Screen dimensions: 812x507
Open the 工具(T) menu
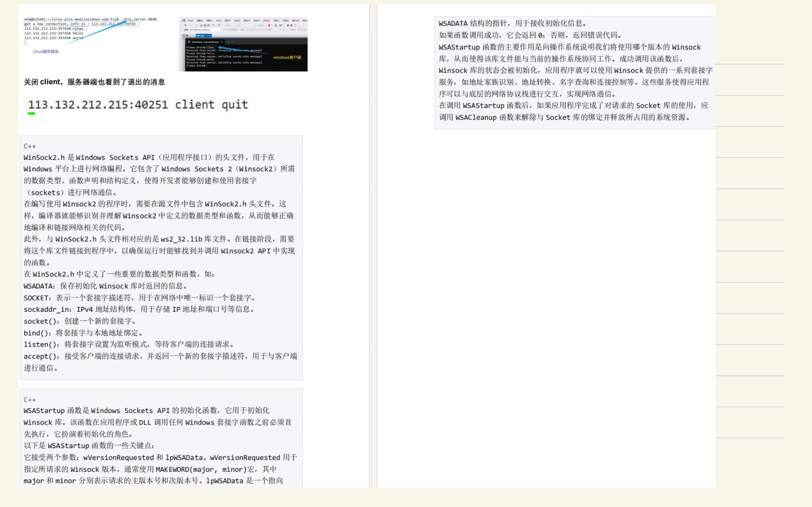click(x=276, y=20)
